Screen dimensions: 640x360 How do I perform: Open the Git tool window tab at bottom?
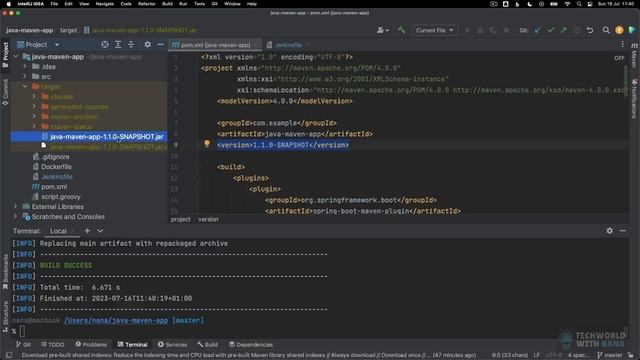point(23,344)
